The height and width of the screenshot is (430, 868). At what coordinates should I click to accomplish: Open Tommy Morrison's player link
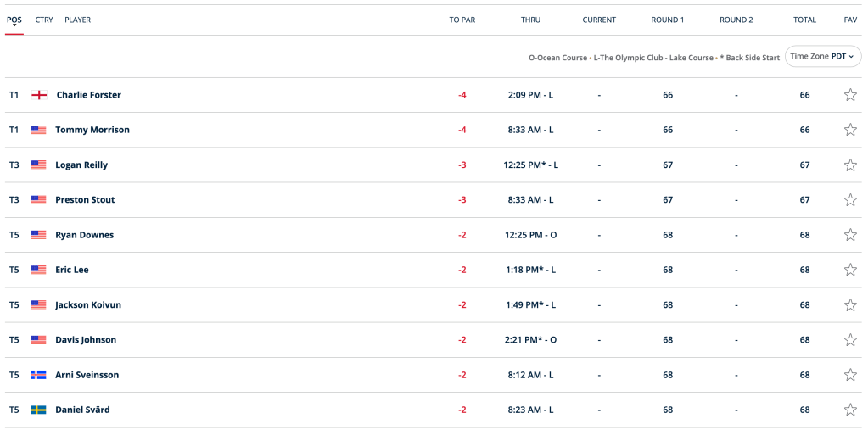point(92,130)
